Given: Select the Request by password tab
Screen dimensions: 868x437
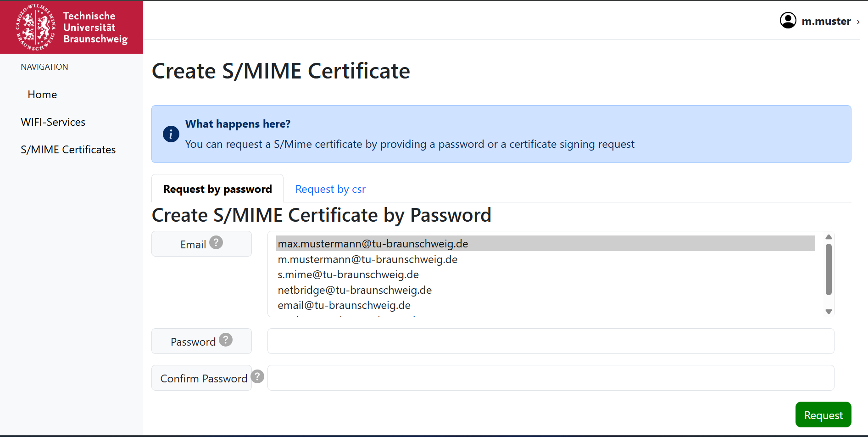Looking at the screenshot, I should (x=217, y=189).
